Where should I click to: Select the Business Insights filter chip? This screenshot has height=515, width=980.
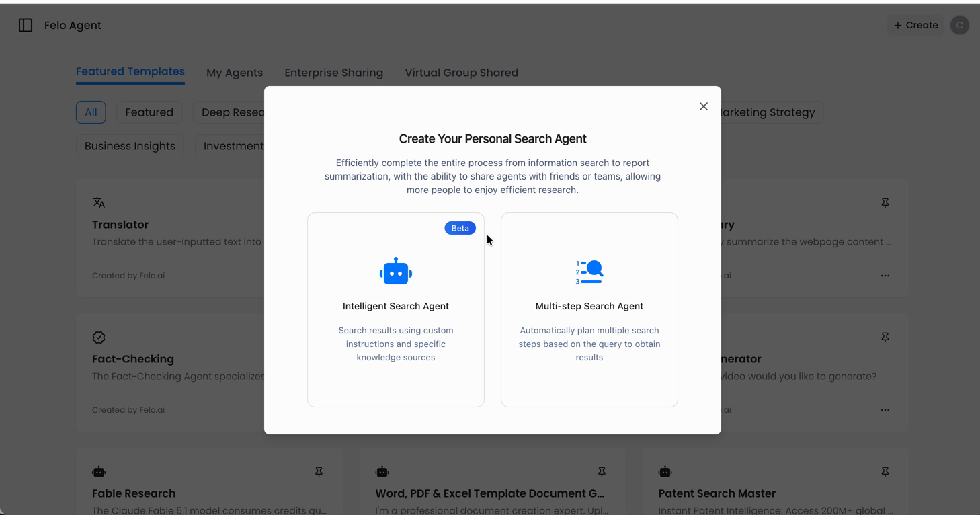tap(130, 146)
